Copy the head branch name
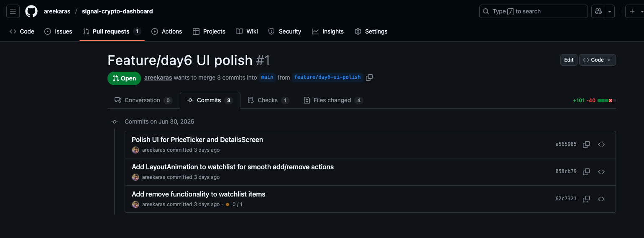 369,78
